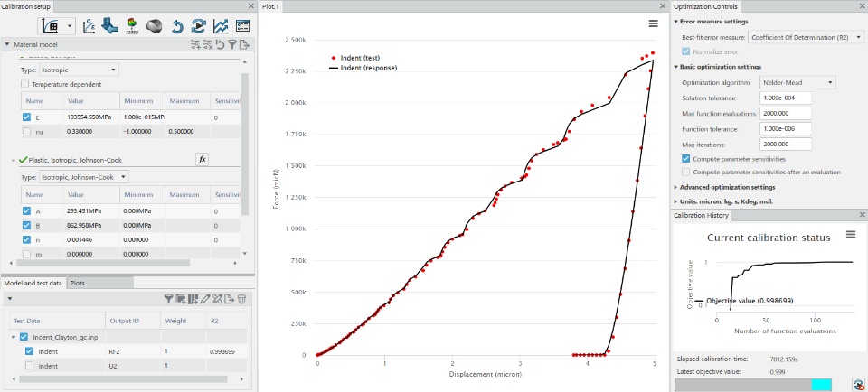Check the nu parameter checkbox
Screen dimensions: 868x392
click(x=27, y=132)
